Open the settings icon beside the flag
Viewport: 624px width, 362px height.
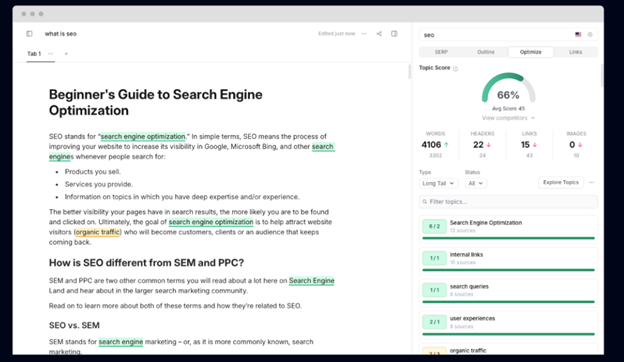(590, 35)
